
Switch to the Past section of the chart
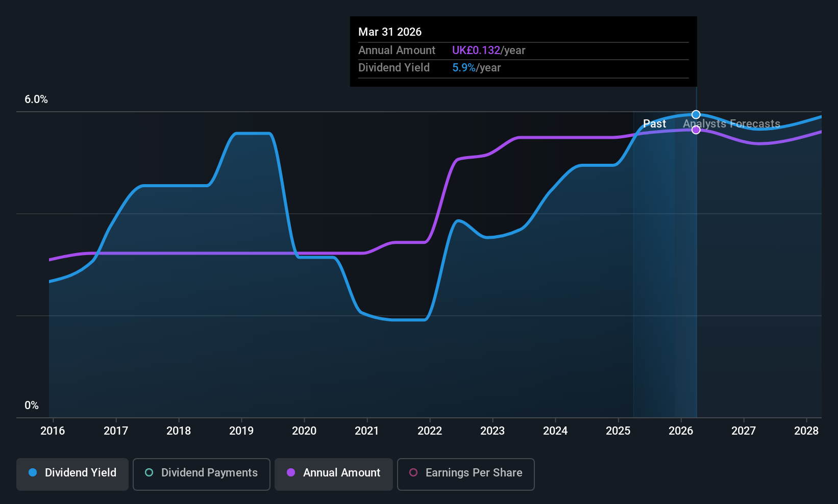tap(655, 123)
